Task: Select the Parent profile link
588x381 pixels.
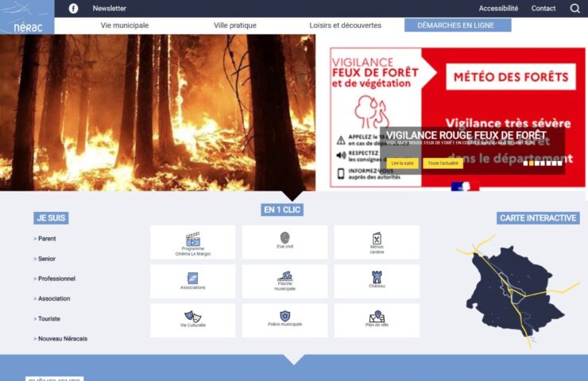Action: [x=45, y=239]
